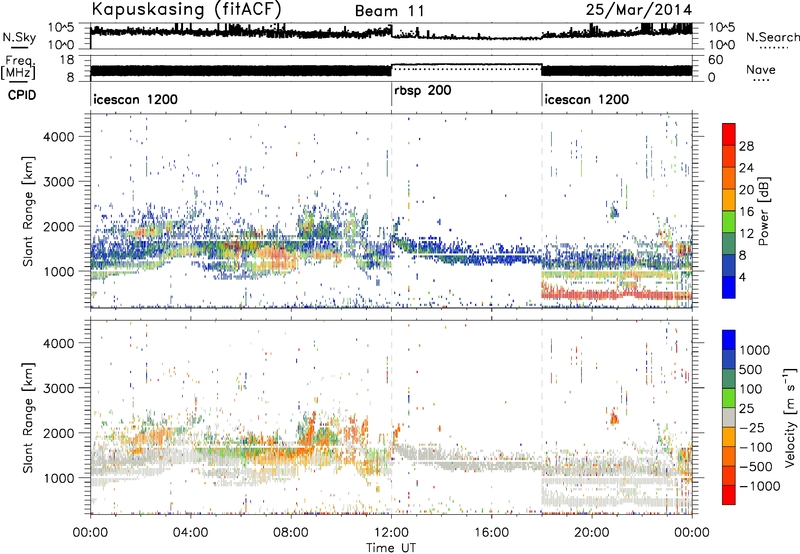Select the 'Freq. [MHz]' axis label
This screenshot has height=554, width=800.
point(19,68)
